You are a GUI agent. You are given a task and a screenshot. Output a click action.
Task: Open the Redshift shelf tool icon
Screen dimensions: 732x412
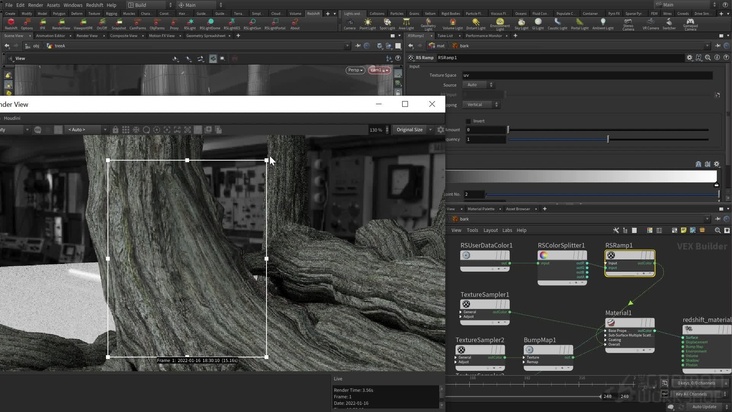tap(11, 23)
